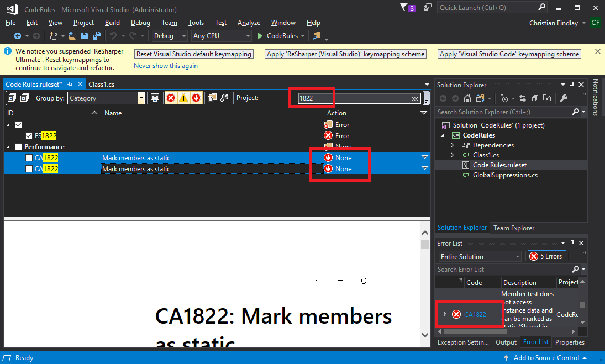Open ruleset properties wrench icon
Viewport: 605px width, 364px height.
224,98
